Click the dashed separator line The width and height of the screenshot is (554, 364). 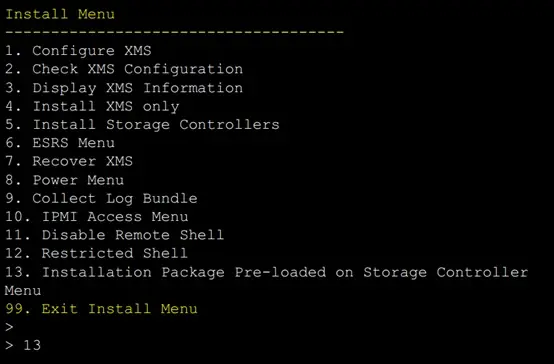click(x=175, y=32)
